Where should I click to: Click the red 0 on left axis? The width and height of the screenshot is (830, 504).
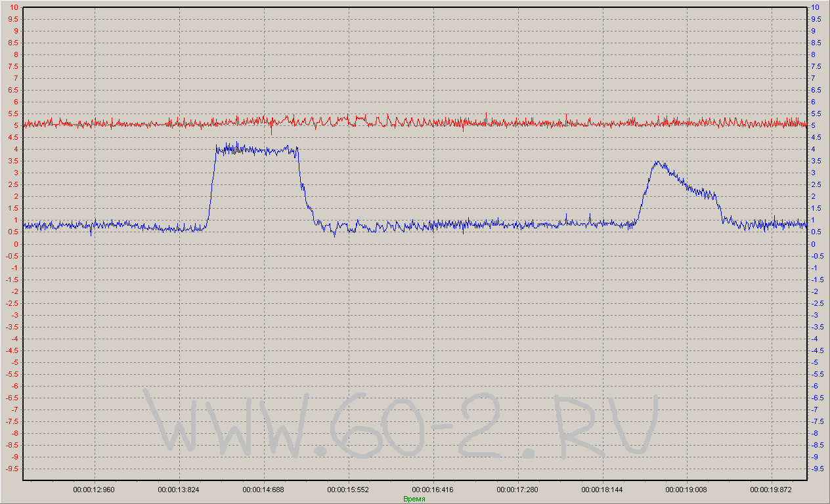[15, 244]
